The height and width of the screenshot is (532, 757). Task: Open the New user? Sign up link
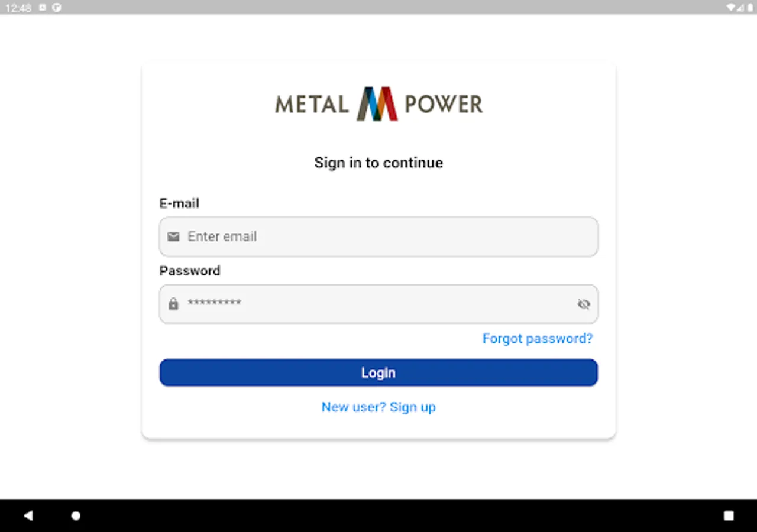point(378,407)
